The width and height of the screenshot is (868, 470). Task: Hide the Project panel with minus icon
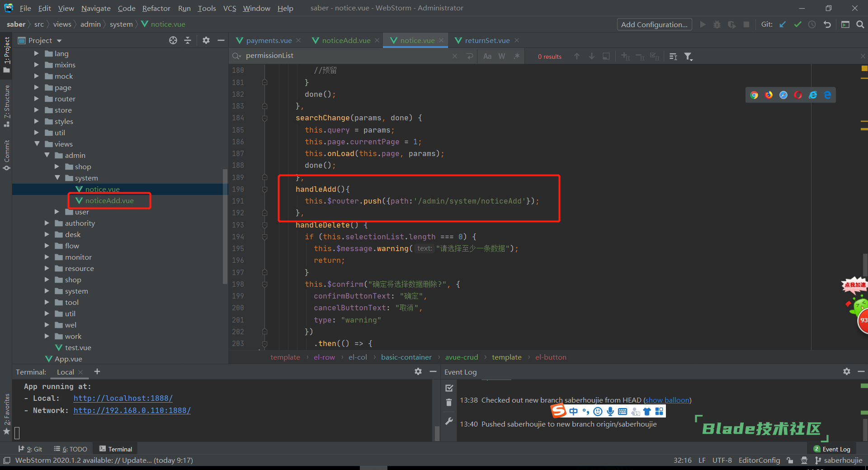pos(221,40)
